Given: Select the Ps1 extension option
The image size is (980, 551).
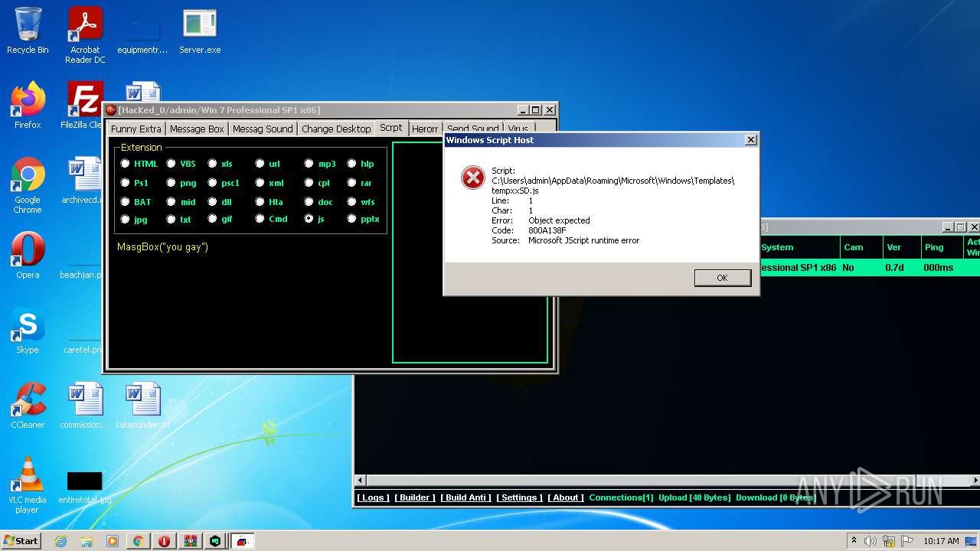Looking at the screenshot, I should (x=126, y=183).
